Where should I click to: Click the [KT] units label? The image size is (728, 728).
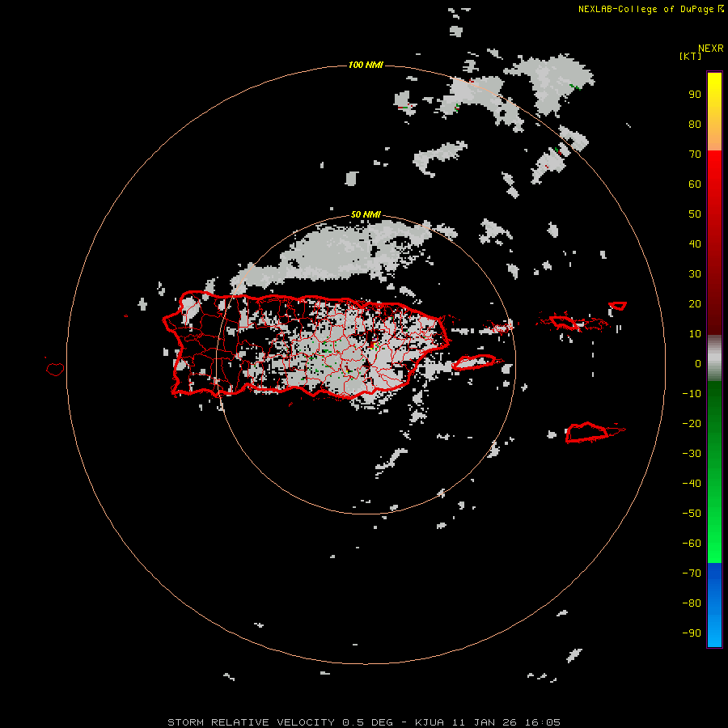point(690,56)
